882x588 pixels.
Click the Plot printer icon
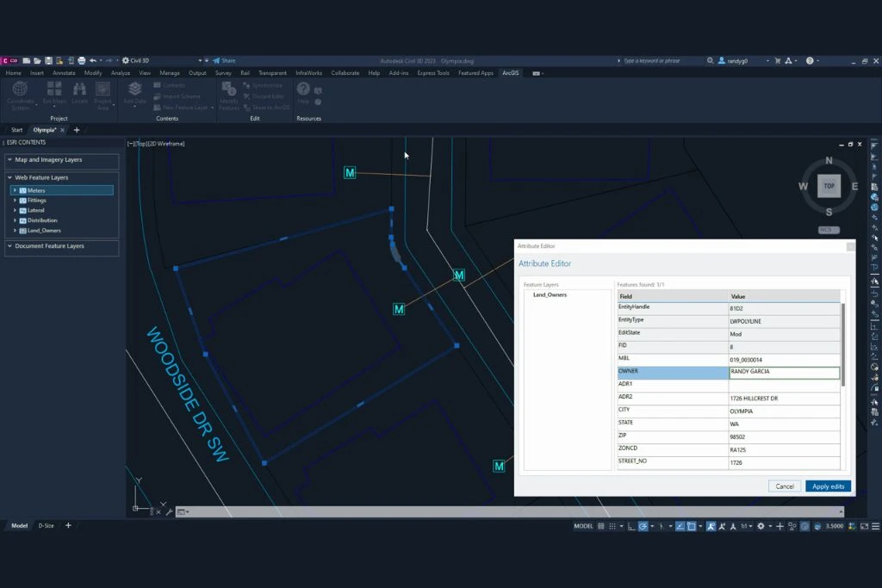[x=82, y=61]
